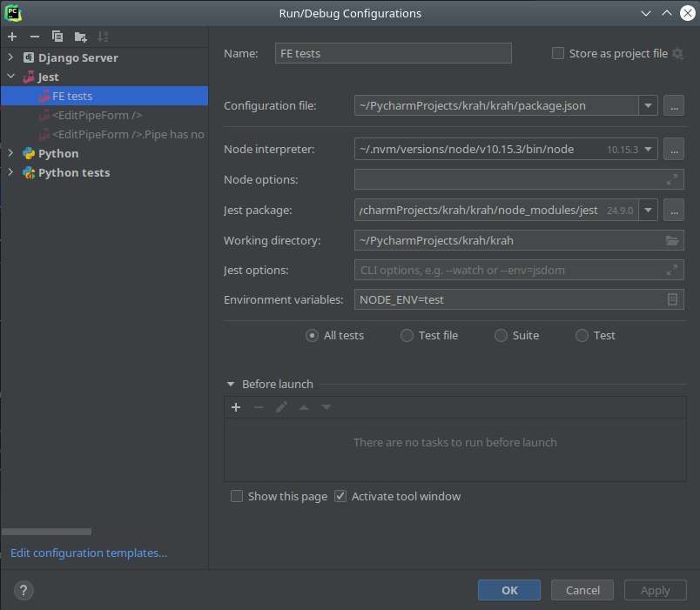Browse for the Node interpreter
The image size is (700, 610).
point(674,150)
